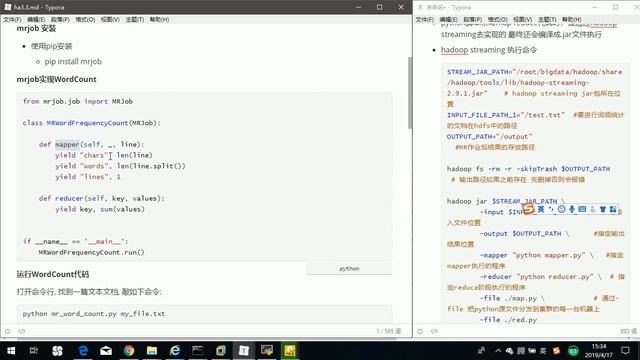This screenshot has width=640, height=360.
Task: Click Sogou IME microphone voice input icon
Action: coord(572,209)
